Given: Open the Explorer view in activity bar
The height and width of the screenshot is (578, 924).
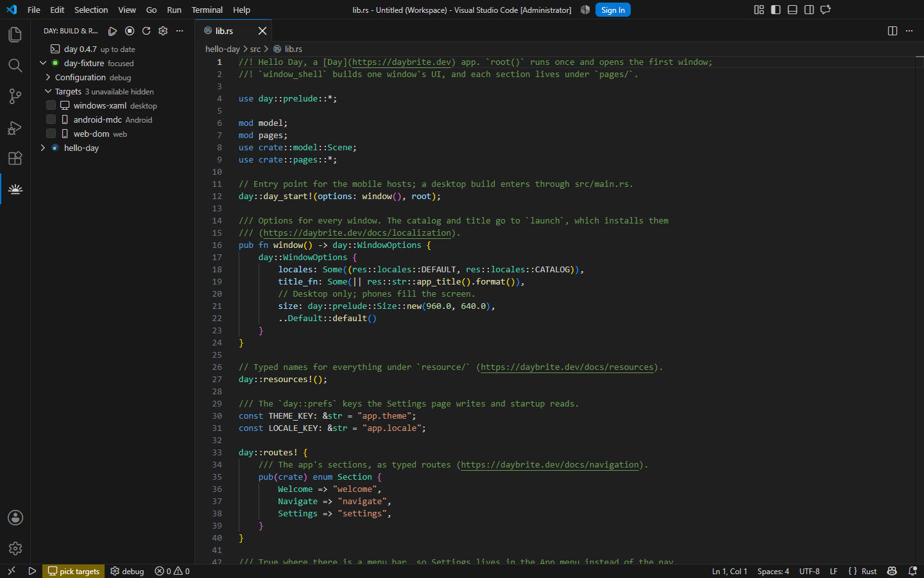Looking at the screenshot, I should tap(15, 34).
